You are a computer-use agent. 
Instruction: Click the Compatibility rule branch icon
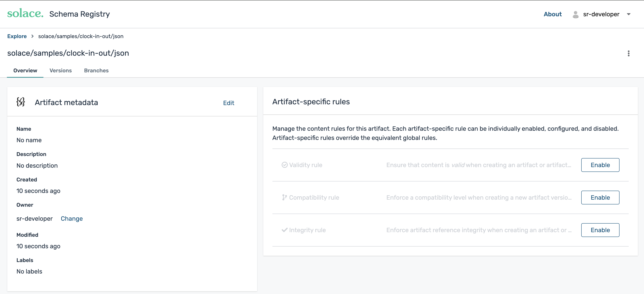click(284, 198)
